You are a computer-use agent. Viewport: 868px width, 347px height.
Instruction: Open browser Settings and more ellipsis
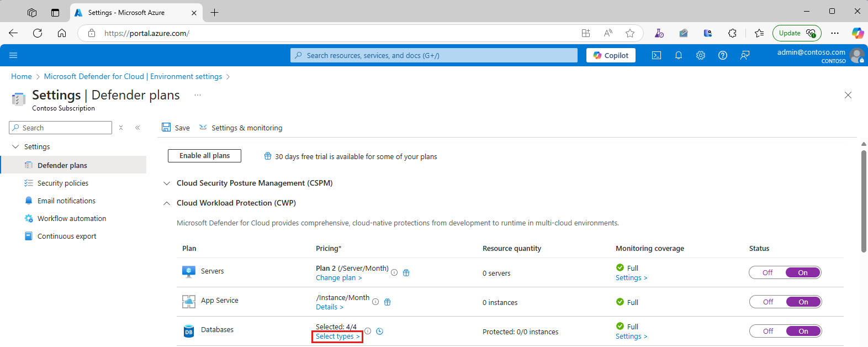click(835, 33)
